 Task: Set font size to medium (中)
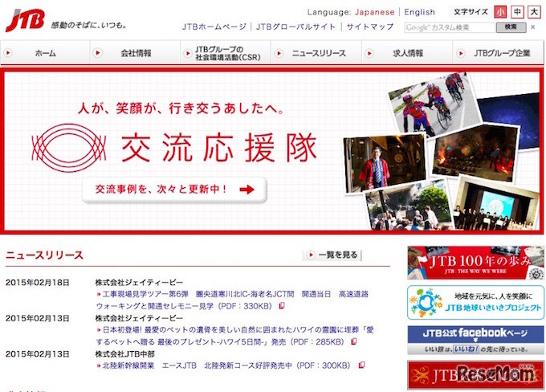point(517,12)
